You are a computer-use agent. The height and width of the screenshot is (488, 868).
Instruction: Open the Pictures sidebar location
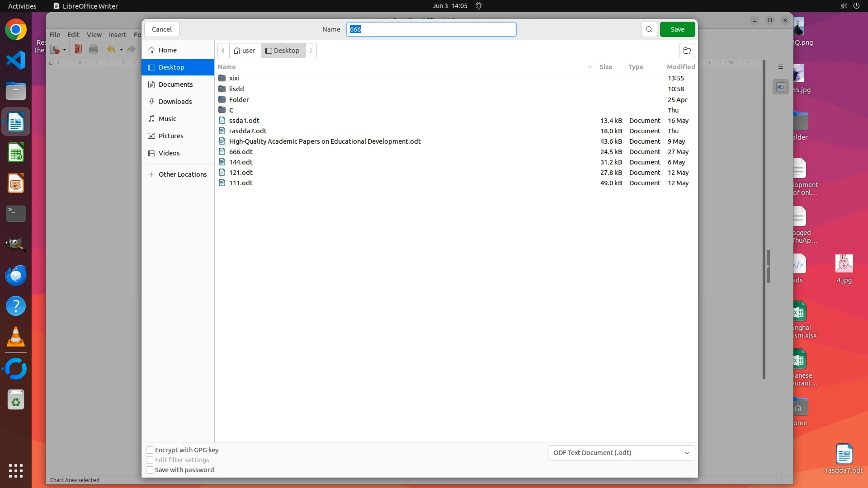[x=171, y=136]
